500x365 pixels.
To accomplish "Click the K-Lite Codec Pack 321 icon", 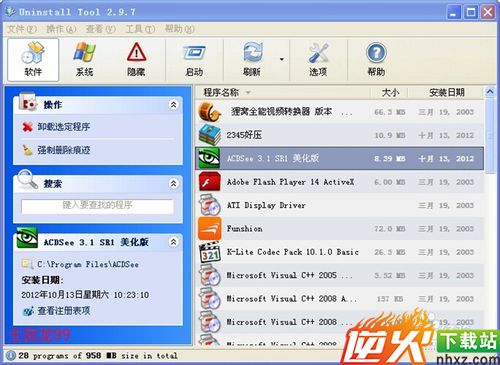I will pos(210,252).
